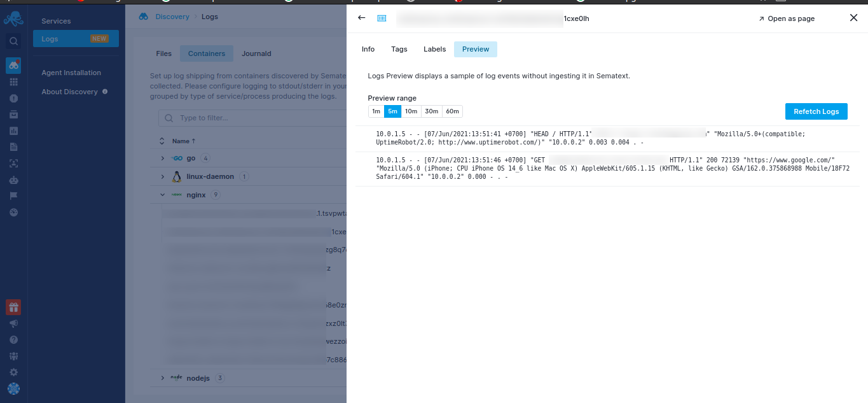Screen dimensions: 868x403
Task: Click the Sematext octopus logo
Action: point(13,18)
